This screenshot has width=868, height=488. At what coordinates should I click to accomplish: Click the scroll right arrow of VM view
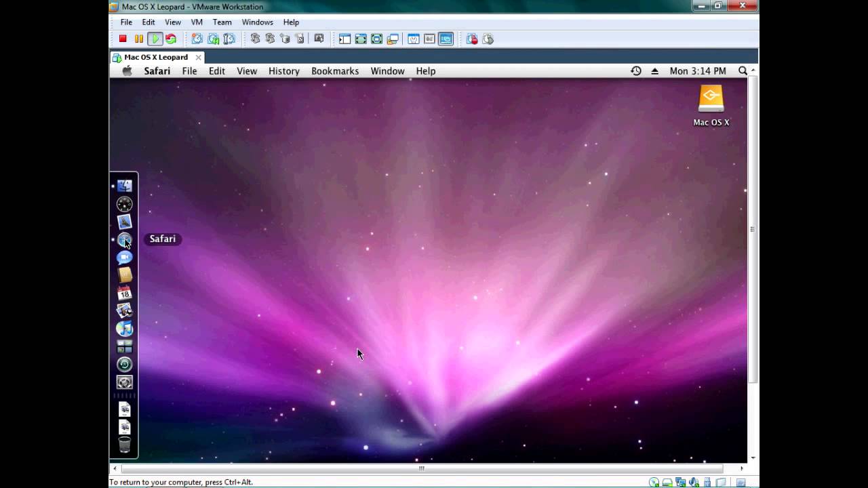click(741, 468)
